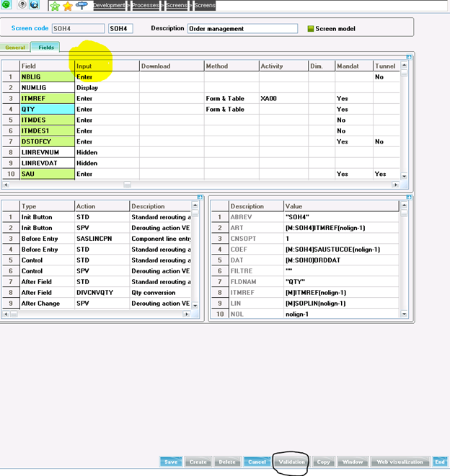
Task: Toggle the Screen model checkbox
Action: 311,29
